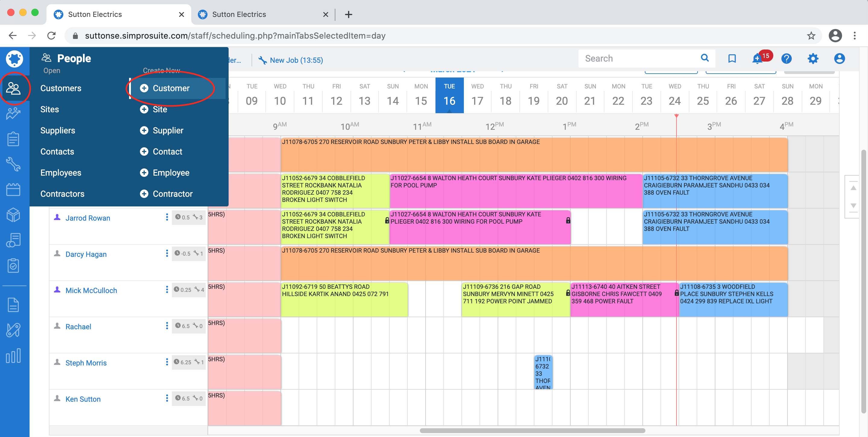Open Darcy Hagan's employee link
This screenshot has width=868, height=437.
[x=86, y=254]
